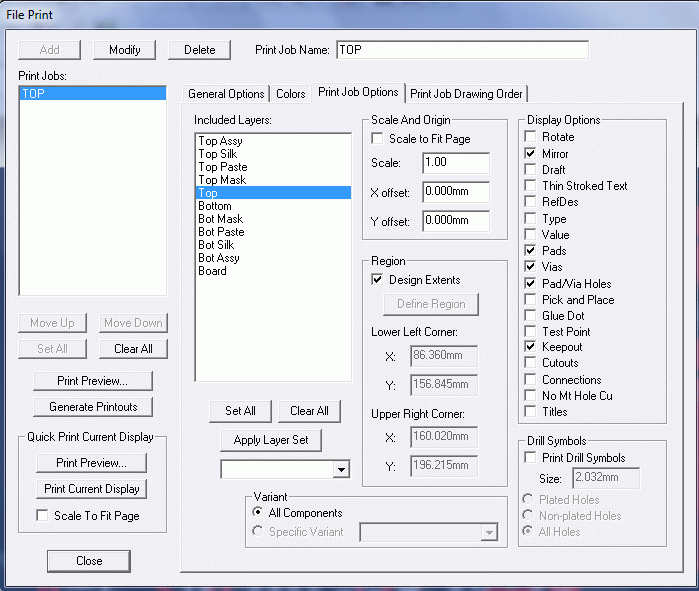Delete the selected print job
This screenshot has width=699, height=591.
coord(199,50)
